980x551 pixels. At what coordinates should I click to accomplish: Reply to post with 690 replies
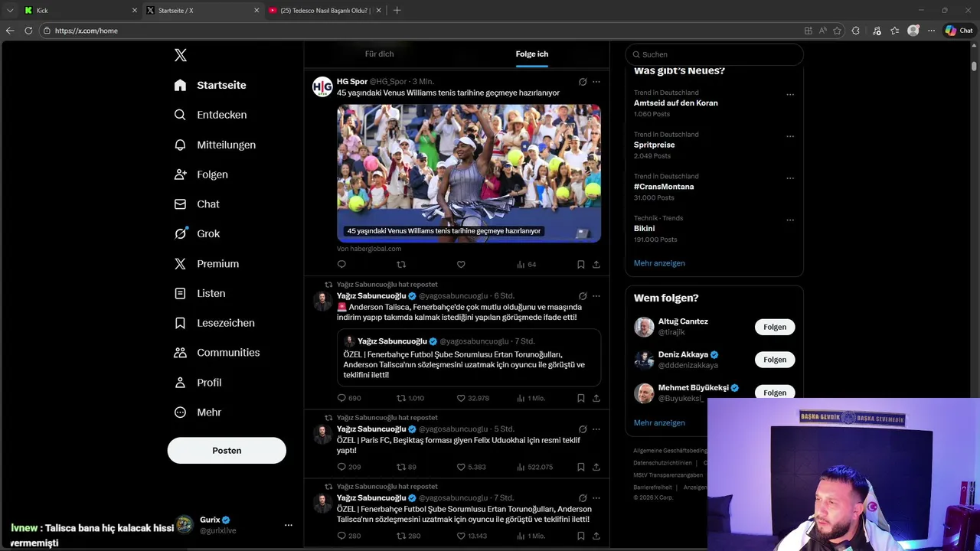(348, 399)
